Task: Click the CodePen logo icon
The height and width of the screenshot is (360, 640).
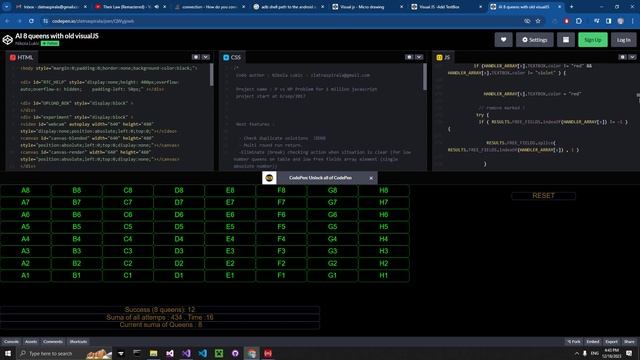Action: (x=8, y=40)
